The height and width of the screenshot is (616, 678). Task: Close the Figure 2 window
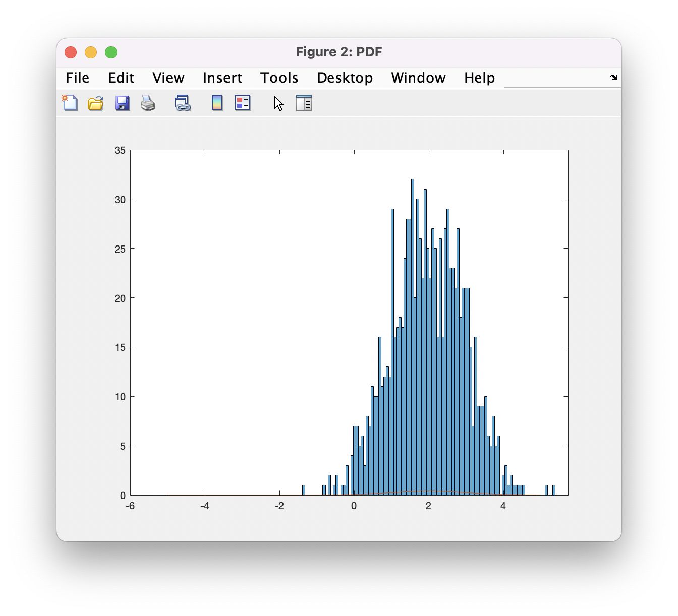tap(71, 52)
